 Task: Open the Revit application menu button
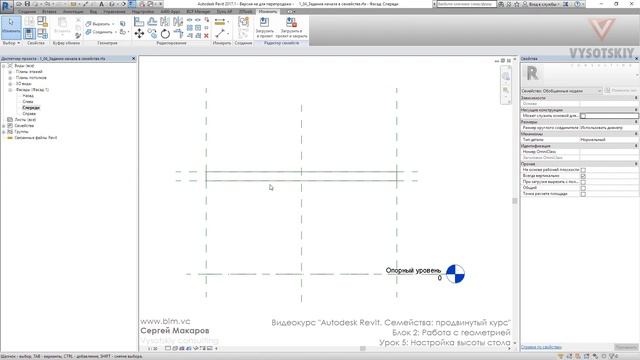[x=7, y=6]
